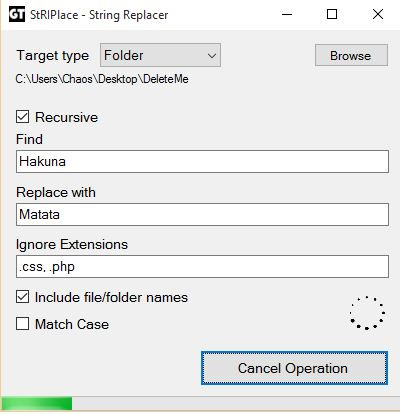
Task: Close the String Replacer window
Action: (378, 14)
